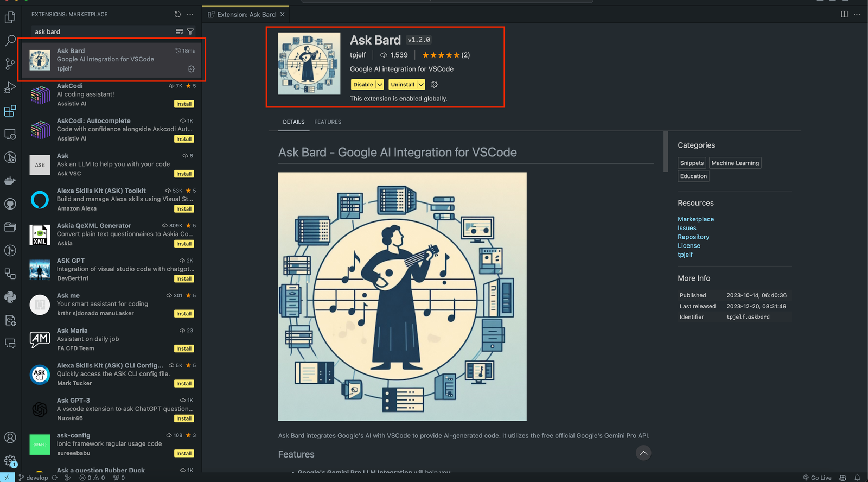Screen dimensions: 868x482
Task: Open the Repository resource link
Action: click(x=693, y=237)
